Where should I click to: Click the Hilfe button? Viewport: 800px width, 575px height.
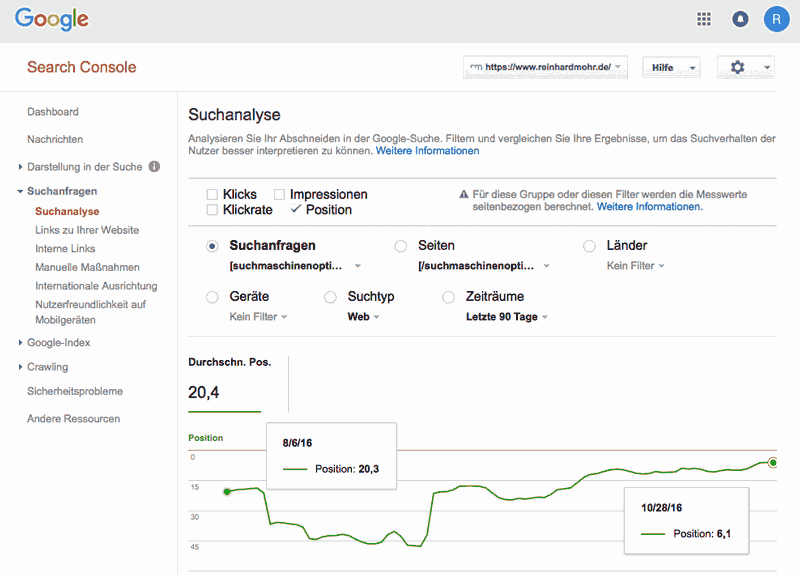(670, 67)
